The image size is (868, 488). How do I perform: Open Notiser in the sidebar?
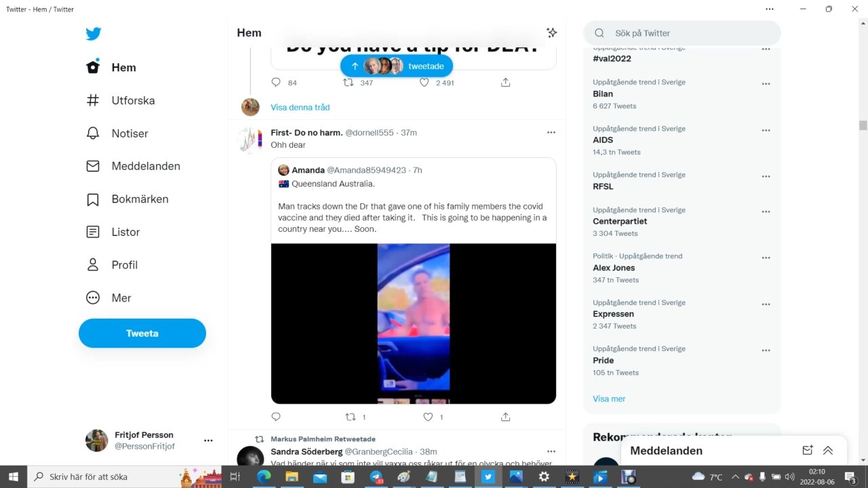tap(117, 134)
